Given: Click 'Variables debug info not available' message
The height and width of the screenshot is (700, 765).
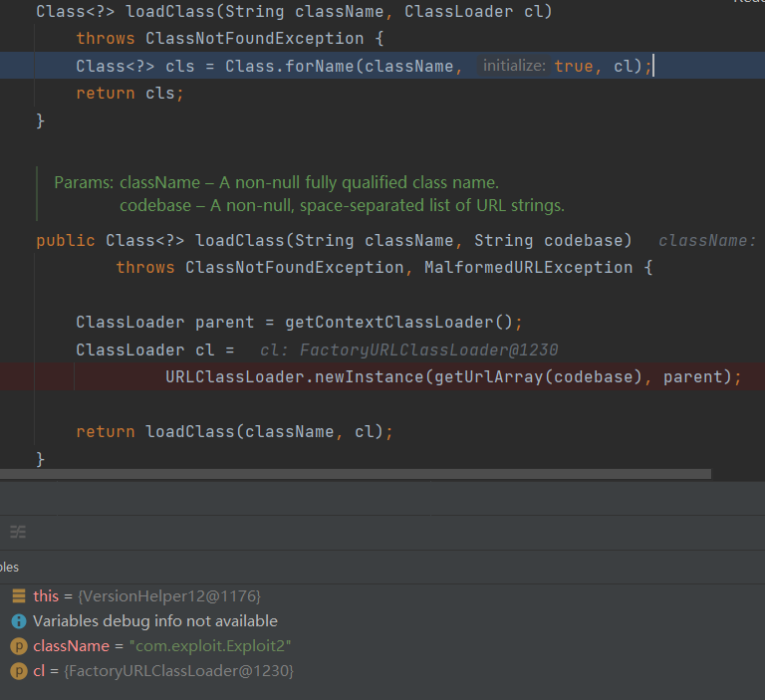Looking at the screenshot, I should click(x=154, y=620).
